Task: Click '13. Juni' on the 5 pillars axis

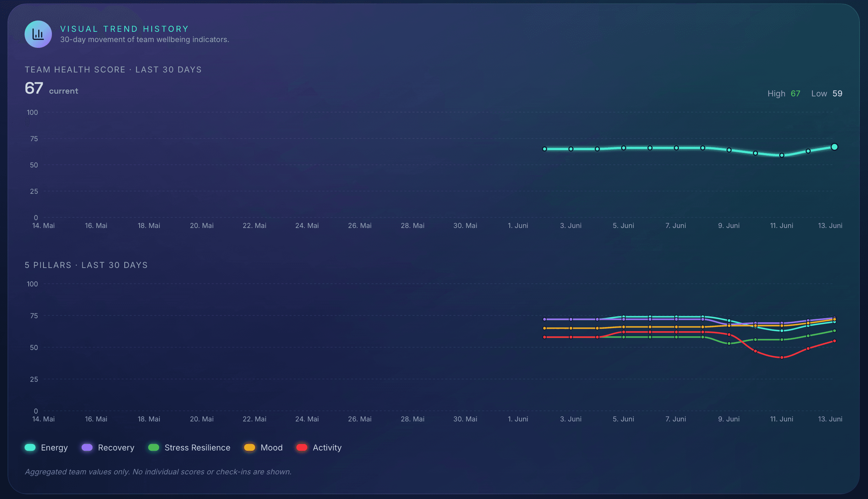Action: (x=830, y=419)
